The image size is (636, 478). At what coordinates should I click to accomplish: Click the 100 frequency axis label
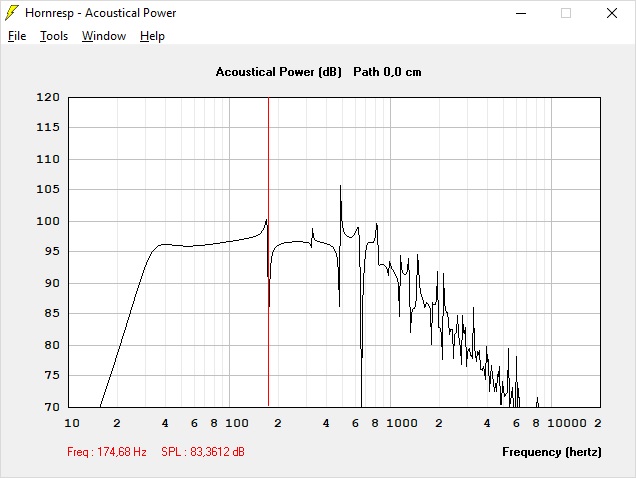(237, 423)
